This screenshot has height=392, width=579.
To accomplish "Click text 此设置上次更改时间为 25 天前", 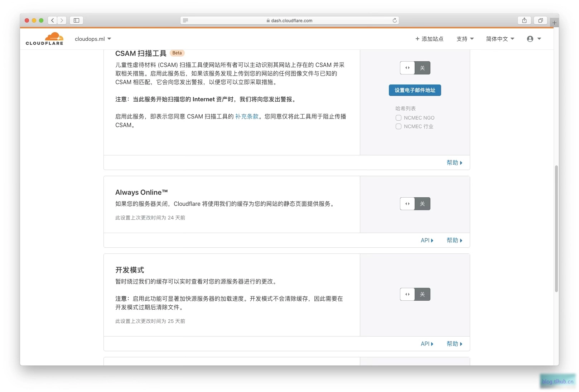I will tap(150, 321).
